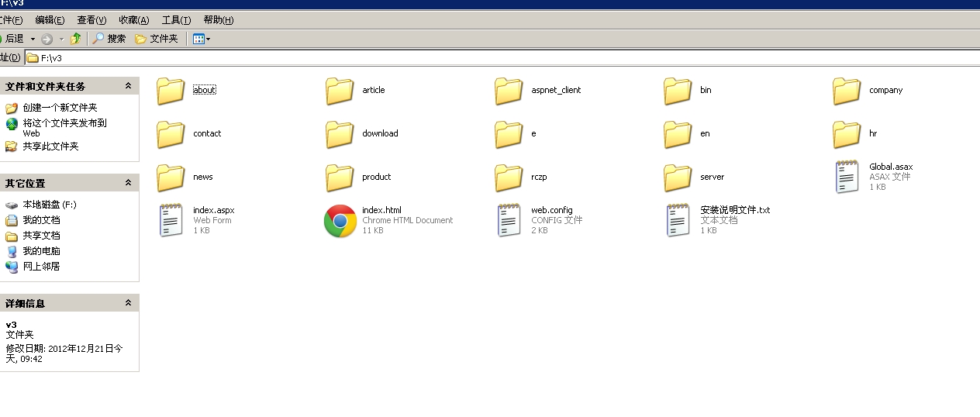Click 创建一个新文件夹 link
The image size is (980, 417).
pos(60,108)
